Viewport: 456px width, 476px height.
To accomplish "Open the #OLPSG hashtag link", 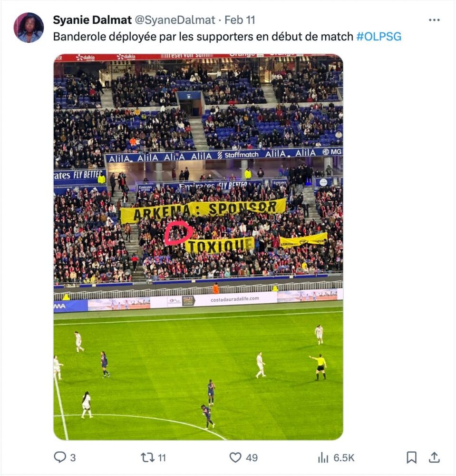I will coord(378,37).
